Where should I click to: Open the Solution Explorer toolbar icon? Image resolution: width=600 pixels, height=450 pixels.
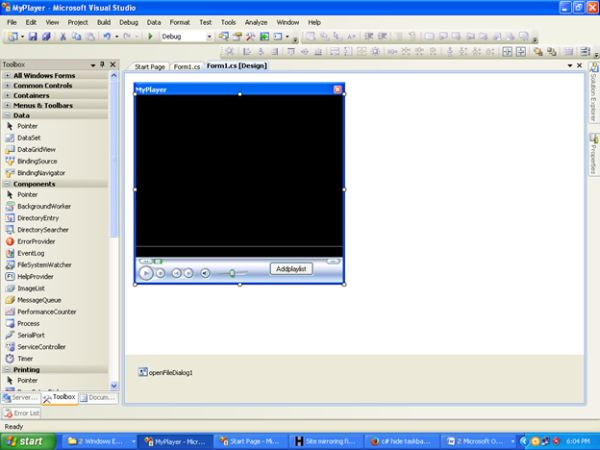224,36
